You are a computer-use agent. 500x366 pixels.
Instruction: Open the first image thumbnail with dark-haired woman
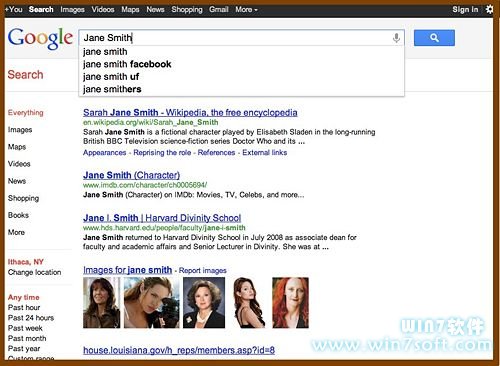click(x=101, y=303)
